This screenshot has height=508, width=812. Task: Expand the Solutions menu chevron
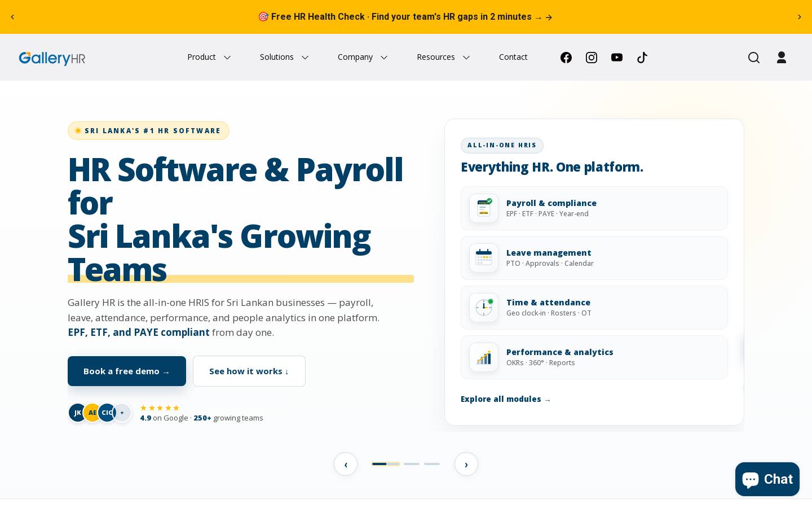click(305, 58)
